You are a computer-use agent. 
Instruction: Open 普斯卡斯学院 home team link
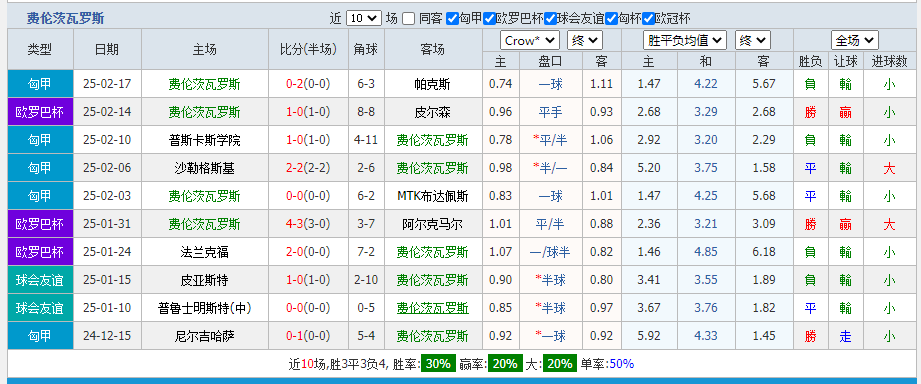tap(204, 140)
